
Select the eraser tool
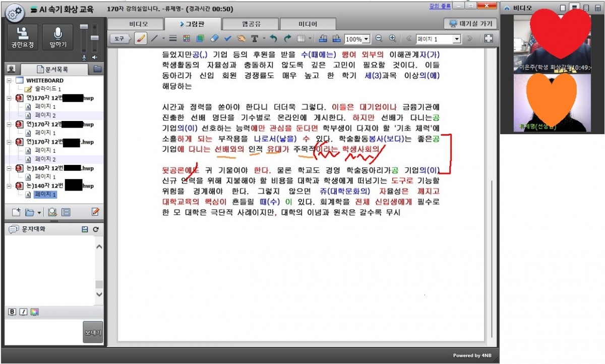(x=214, y=38)
